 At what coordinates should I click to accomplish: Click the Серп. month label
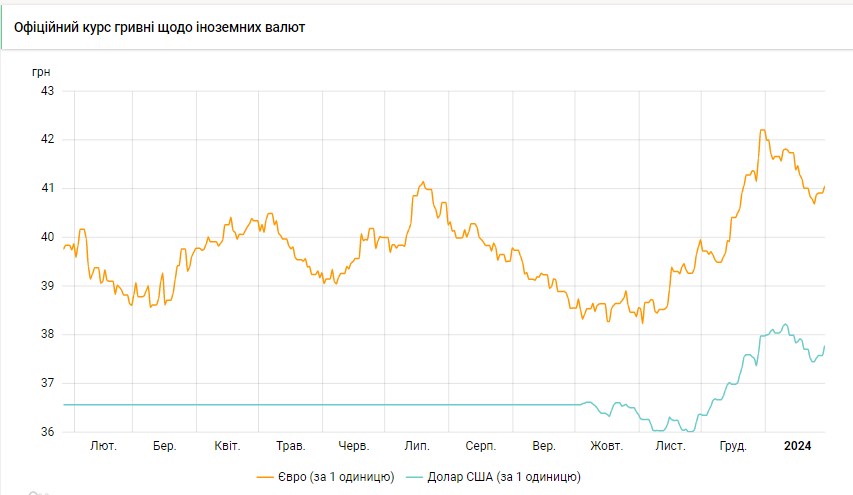click(481, 446)
